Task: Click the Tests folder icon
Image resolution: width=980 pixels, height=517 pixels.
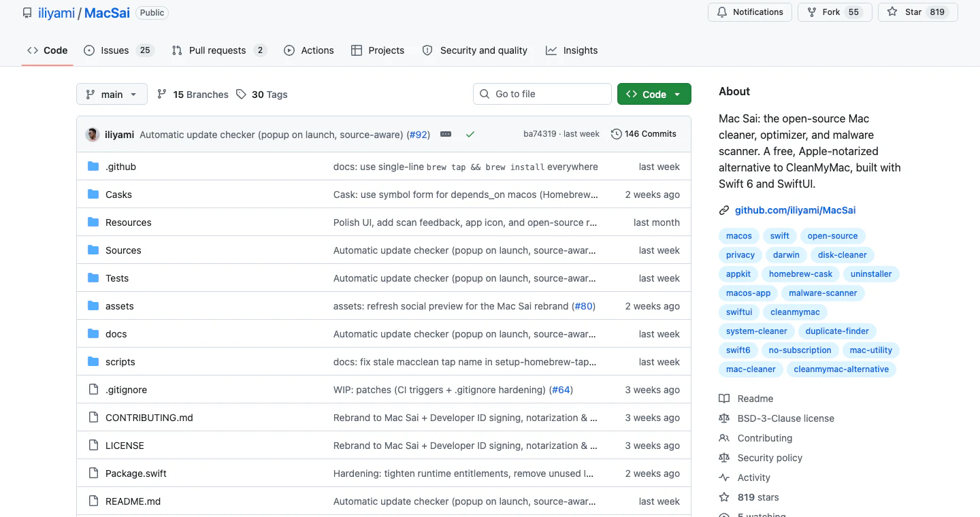Action: [x=93, y=278]
